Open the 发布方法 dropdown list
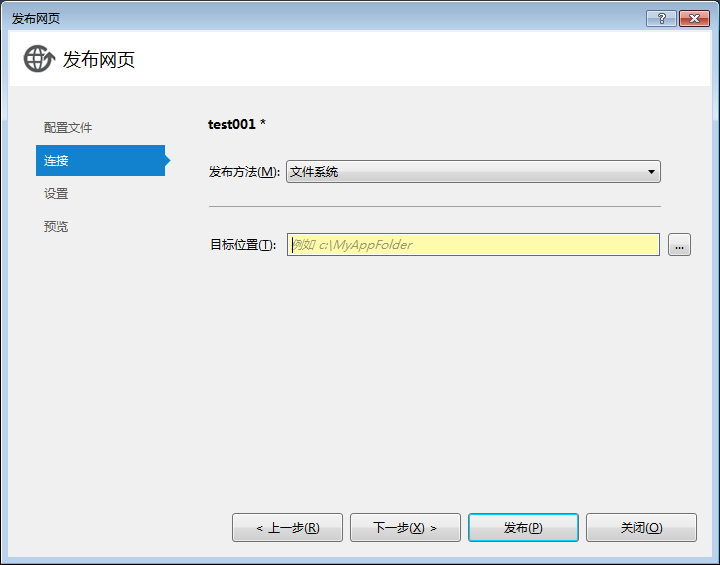 473,172
